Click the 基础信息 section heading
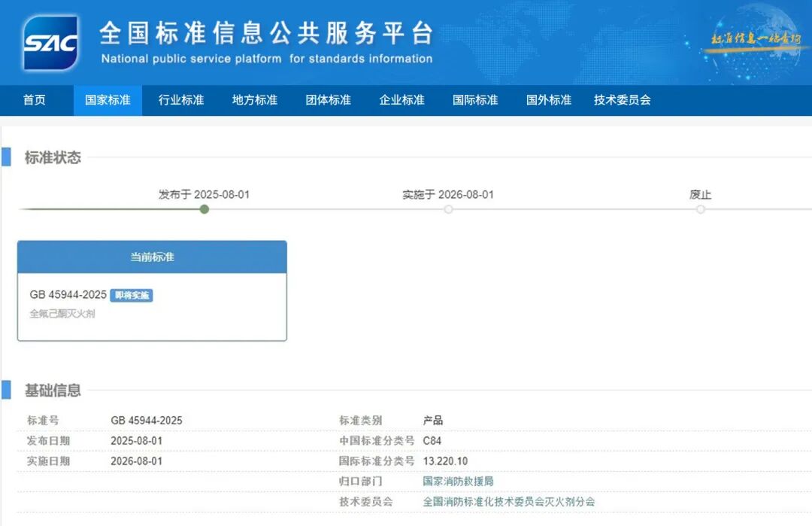Viewport: 812px width, 526px height. (x=53, y=391)
